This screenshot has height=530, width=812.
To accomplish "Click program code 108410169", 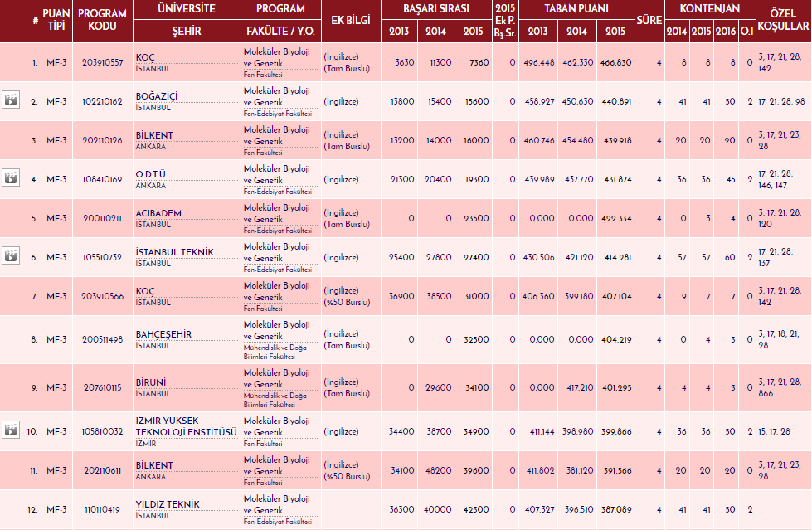I will (103, 179).
